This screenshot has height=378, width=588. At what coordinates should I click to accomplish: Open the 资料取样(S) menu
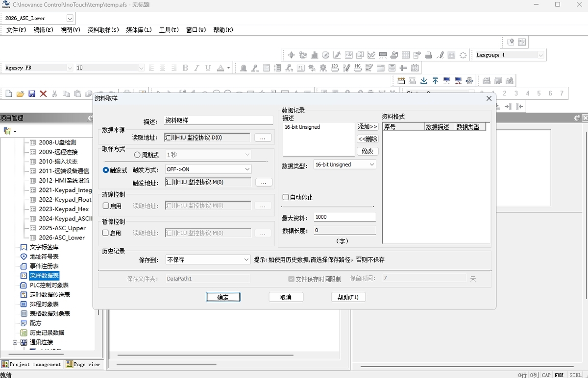(103, 30)
